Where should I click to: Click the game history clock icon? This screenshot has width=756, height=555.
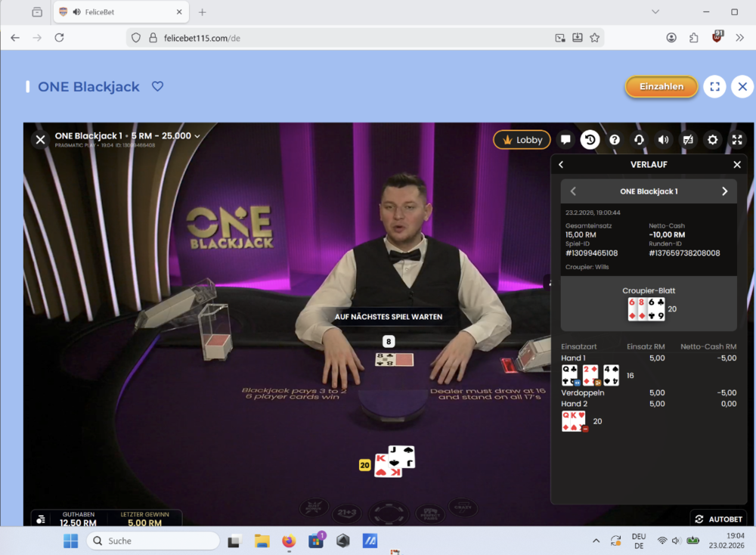pos(590,140)
